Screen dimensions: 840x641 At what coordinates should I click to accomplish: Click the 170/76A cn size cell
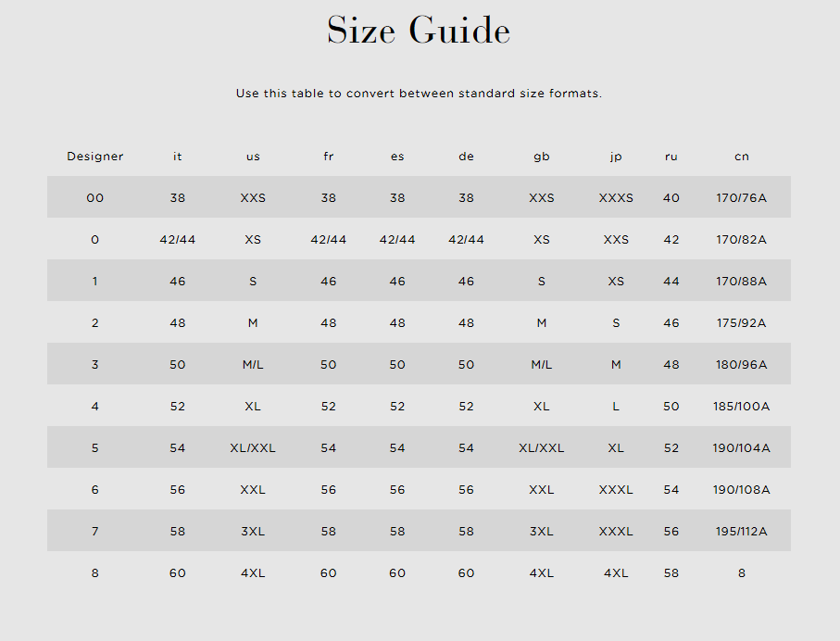coord(742,198)
